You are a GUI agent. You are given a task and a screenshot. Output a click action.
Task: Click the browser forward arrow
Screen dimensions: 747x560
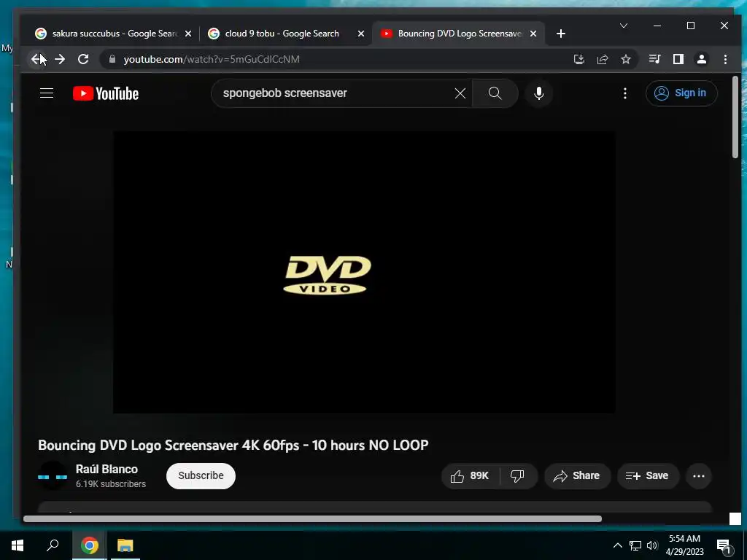(60, 59)
